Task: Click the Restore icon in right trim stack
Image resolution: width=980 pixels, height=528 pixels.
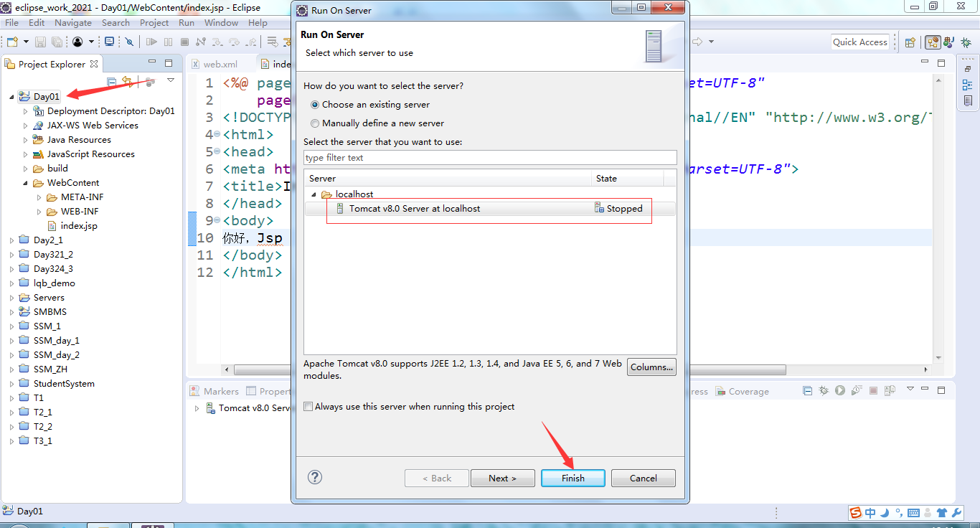Action: [x=968, y=69]
